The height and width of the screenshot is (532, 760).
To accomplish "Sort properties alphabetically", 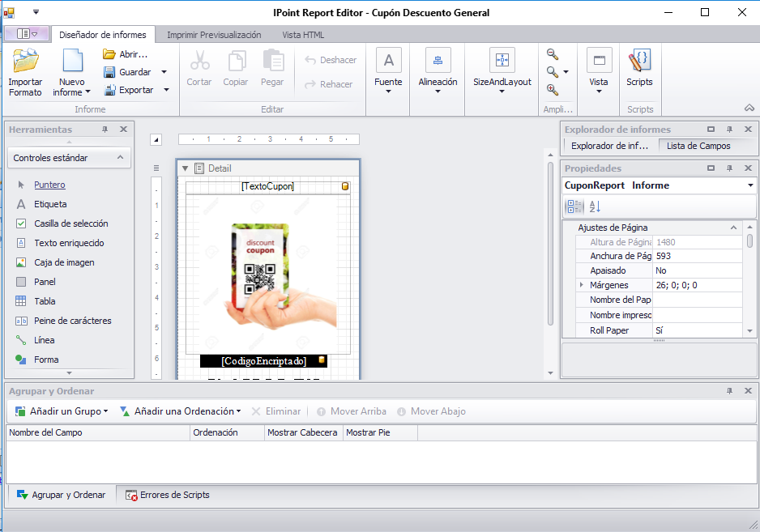I will 595,207.
